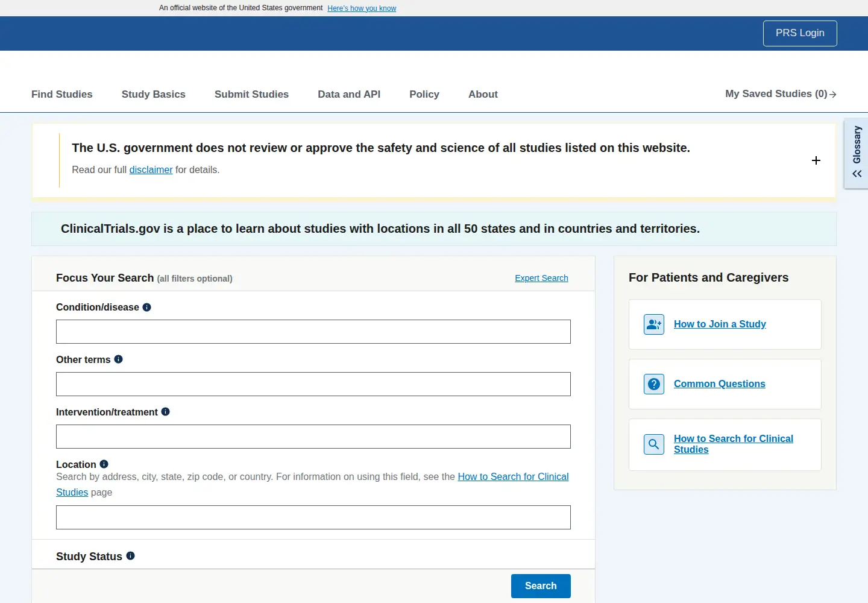Click the Other terms info icon
Image resolution: width=868 pixels, height=603 pixels.
(118, 359)
